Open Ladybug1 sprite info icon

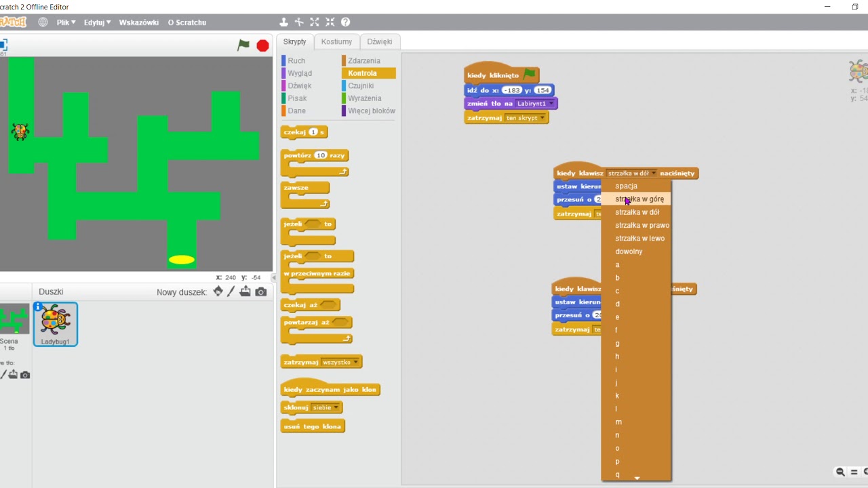[x=38, y=307]
